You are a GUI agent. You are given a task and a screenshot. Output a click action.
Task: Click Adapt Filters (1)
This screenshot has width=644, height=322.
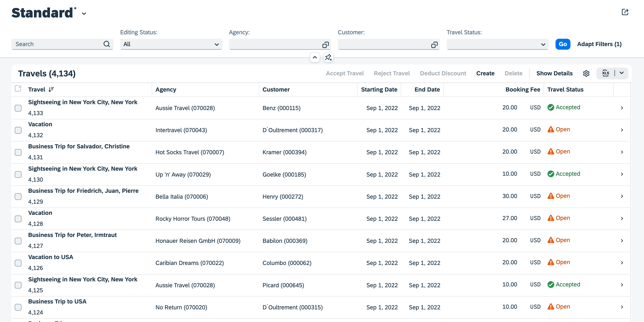pyautogui.click(x=599, y=44)
